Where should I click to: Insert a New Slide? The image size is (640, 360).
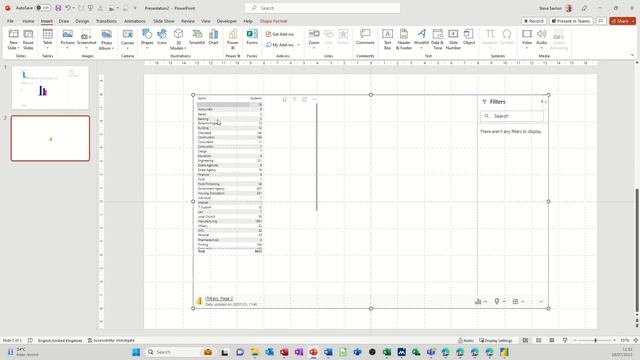13,40
